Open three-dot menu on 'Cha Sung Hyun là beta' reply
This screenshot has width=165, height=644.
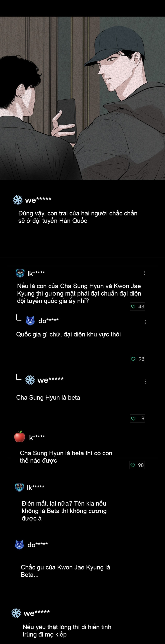point(145,381)
